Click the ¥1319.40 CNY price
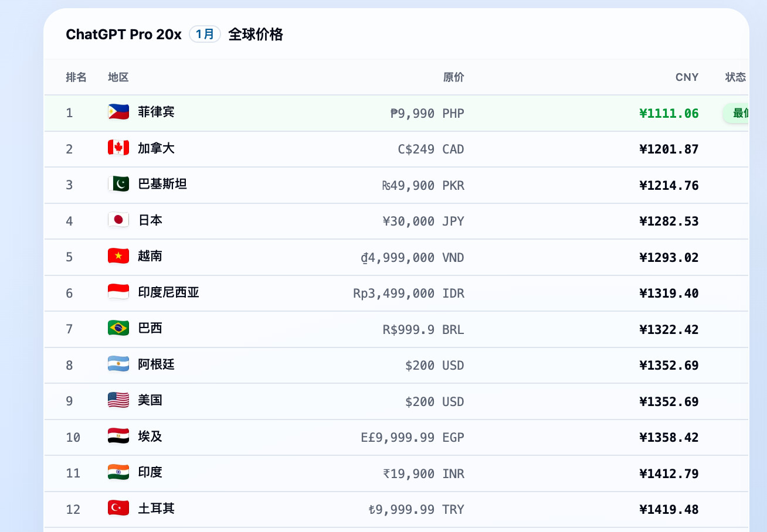This screenshot has width=767, height=532. pos(669,294)
